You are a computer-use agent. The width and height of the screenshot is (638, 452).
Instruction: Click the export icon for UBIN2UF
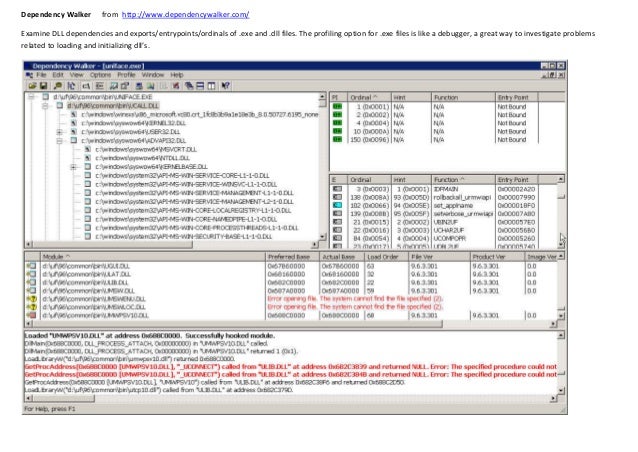coord(337,222)
